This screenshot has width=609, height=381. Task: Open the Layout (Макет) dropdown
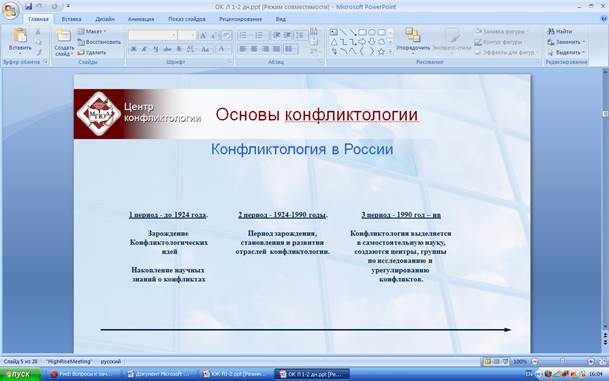tap(92, 31)
